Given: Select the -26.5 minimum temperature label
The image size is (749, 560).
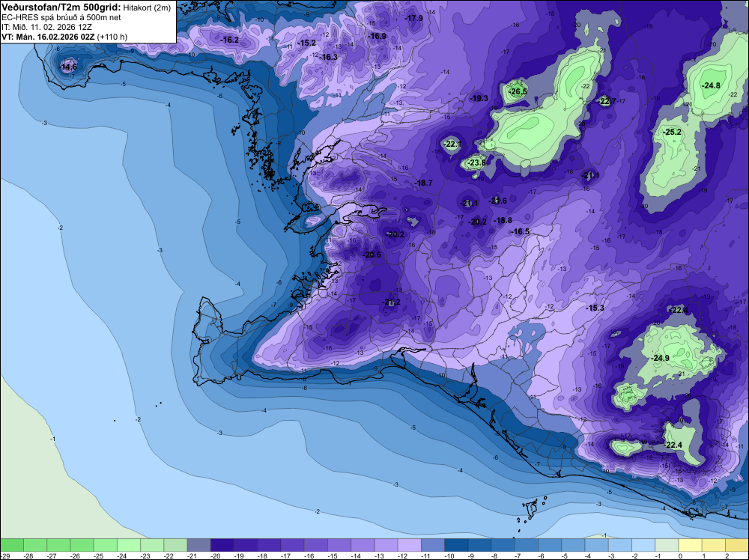Looking at the screenshot, I should (518, 91).
